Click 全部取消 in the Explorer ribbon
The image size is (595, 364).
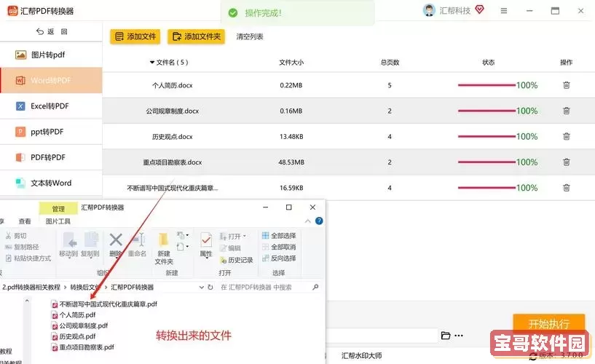click(x=279, y=247)
